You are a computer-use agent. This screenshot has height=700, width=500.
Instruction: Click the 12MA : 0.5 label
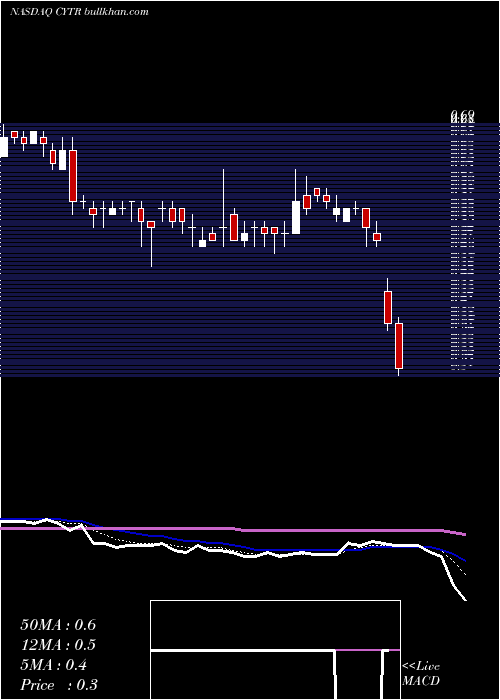pos(58,645)
